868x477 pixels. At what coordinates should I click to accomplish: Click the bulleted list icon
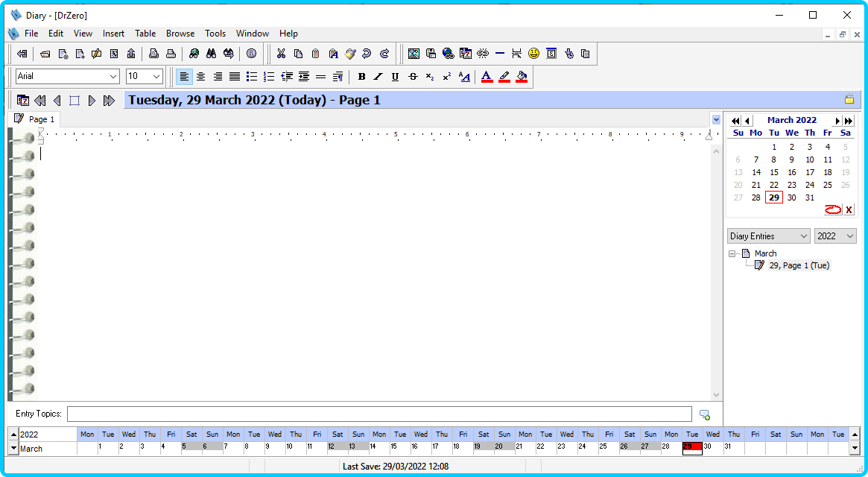point(252,77)
